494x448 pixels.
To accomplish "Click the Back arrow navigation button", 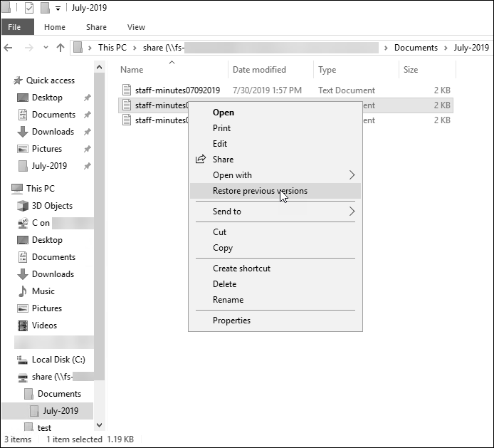I will pyautogui.click(x=9, y=48).
